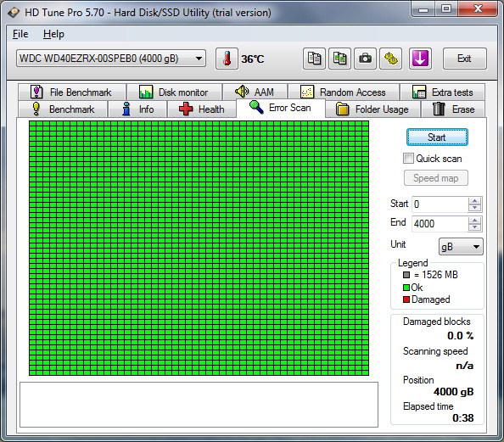Click the red Damaged legend swatch
This screenshot has height=442, width=504.
coord(406,299)
